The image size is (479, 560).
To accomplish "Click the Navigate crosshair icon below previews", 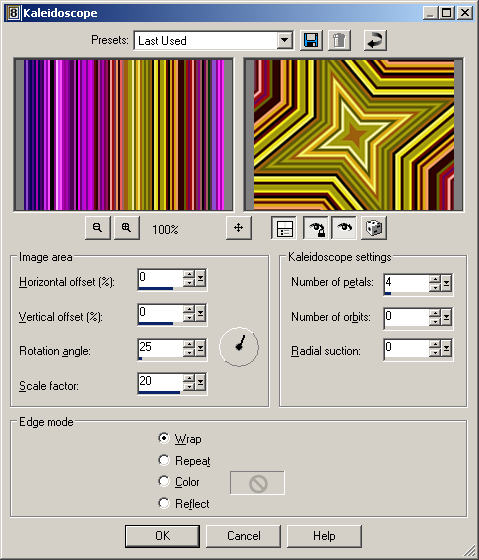I will pyautogui.click(x=239, y=228).
